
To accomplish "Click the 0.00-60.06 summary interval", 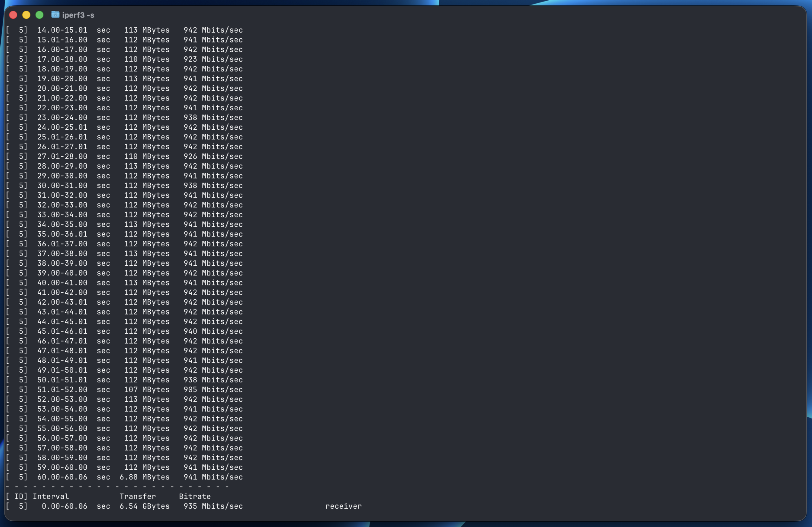I will (x=64, y=506).
